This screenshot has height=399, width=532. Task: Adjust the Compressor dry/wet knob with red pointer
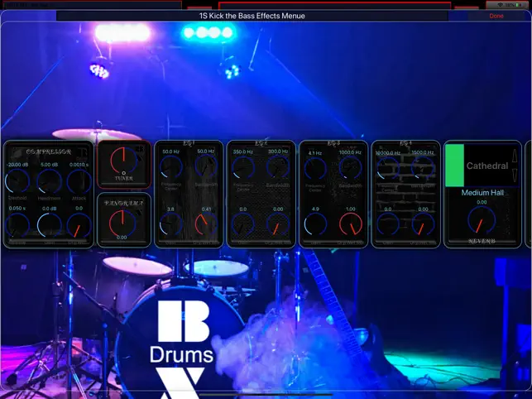coord(79,225)
